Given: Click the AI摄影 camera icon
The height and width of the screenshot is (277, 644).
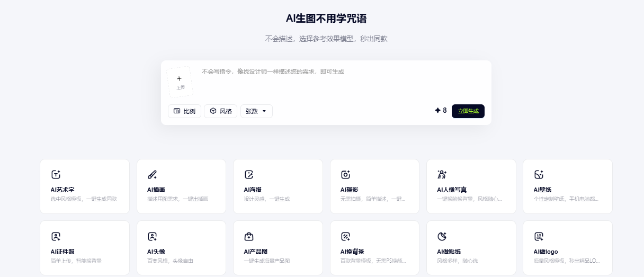Looking at the screenshot, I should 345,174.
